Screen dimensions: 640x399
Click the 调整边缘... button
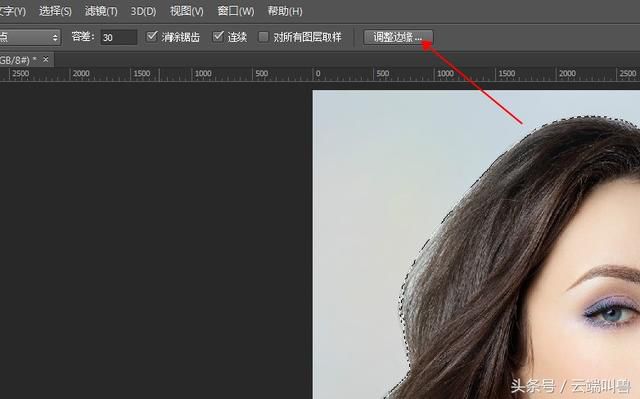coord(398,37)
